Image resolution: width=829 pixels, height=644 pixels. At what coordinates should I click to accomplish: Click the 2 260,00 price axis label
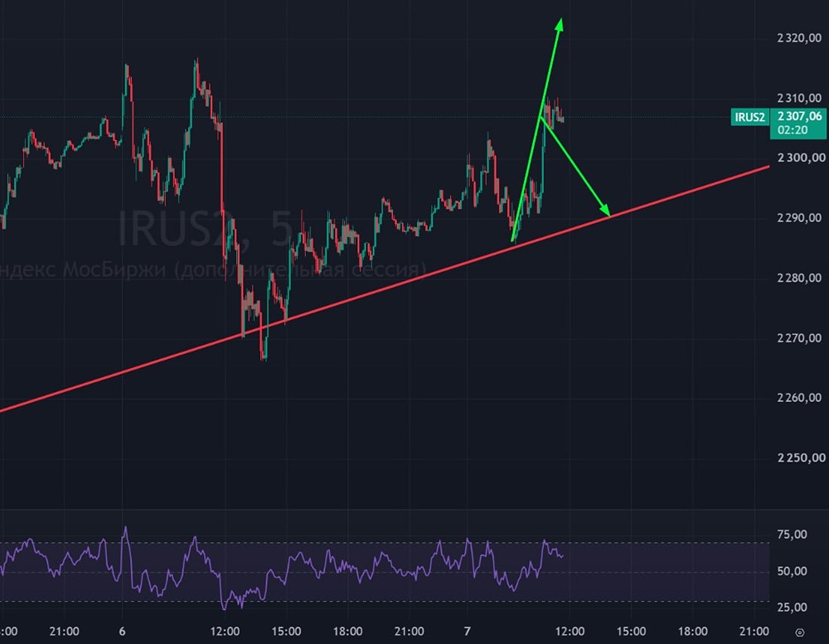(x=799, y=398)
